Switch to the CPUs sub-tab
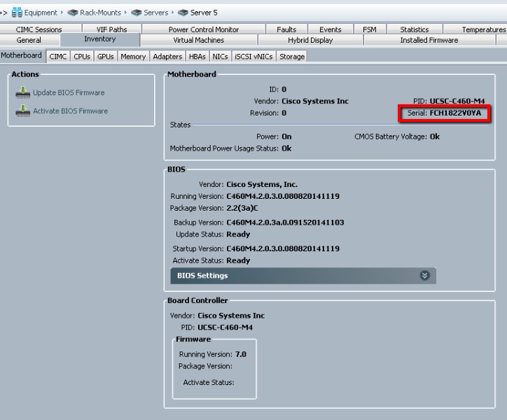 point(82,56)
